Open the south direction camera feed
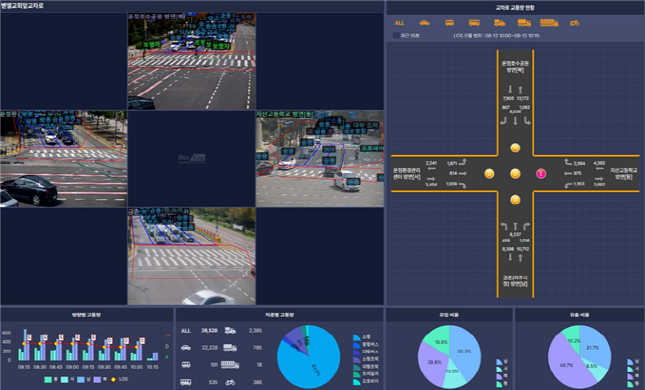This screenshot has height=390, width=645. point(191,256)
